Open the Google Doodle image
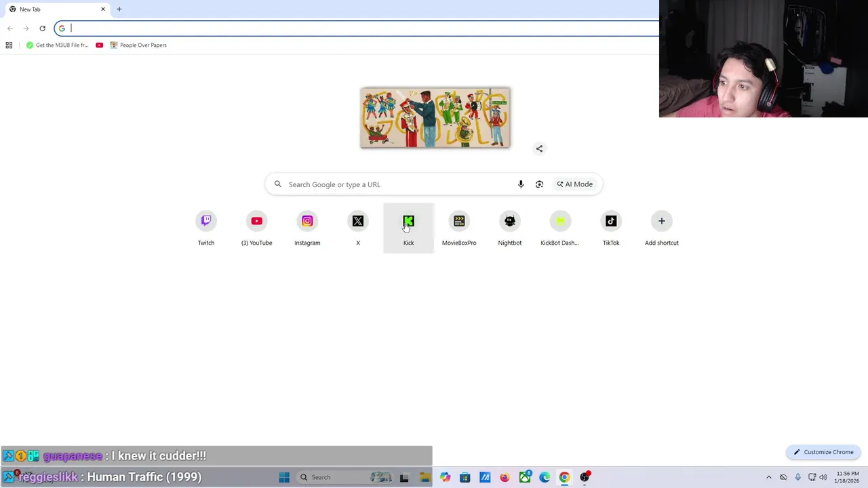The image size is (868, 488). (x=435, y=117)
